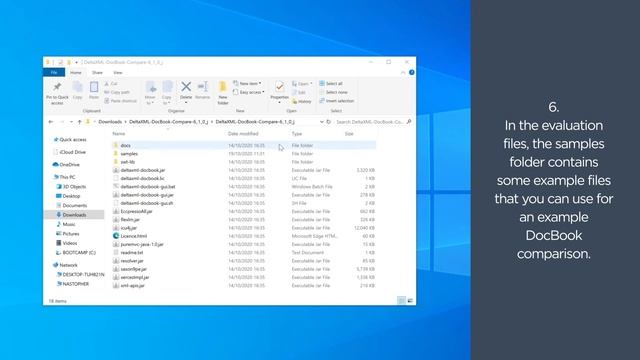Switch to large icons view layout icon

pyautogui.click(x=410, y=301)
